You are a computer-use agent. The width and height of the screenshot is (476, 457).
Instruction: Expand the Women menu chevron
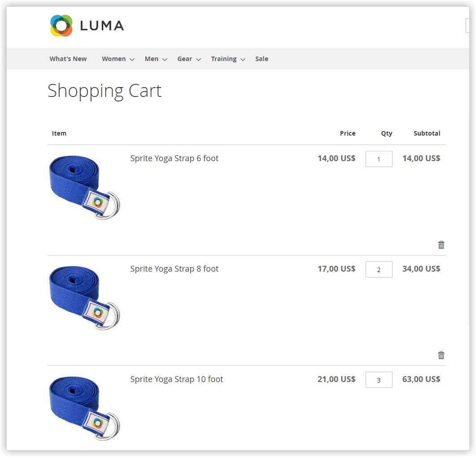coord(132,59)
